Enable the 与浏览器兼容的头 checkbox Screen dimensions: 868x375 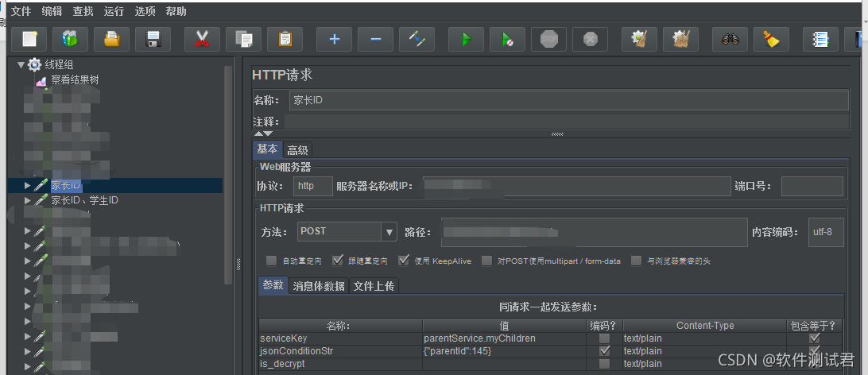(x=637, y=261)
